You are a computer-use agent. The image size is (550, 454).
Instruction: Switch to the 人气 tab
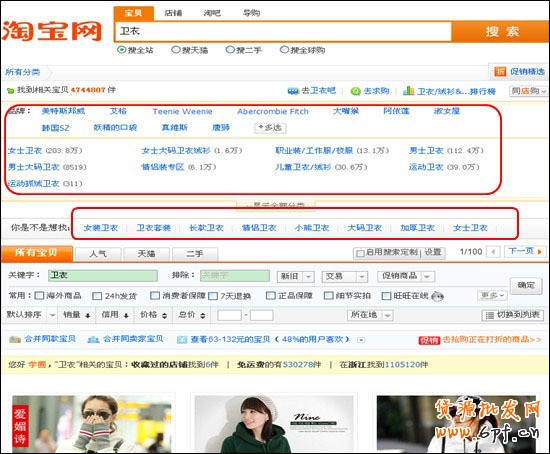click(x=98, y=254)
